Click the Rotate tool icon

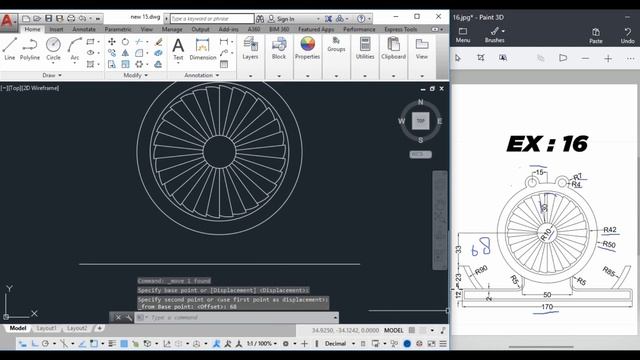[x=125, y=42]
